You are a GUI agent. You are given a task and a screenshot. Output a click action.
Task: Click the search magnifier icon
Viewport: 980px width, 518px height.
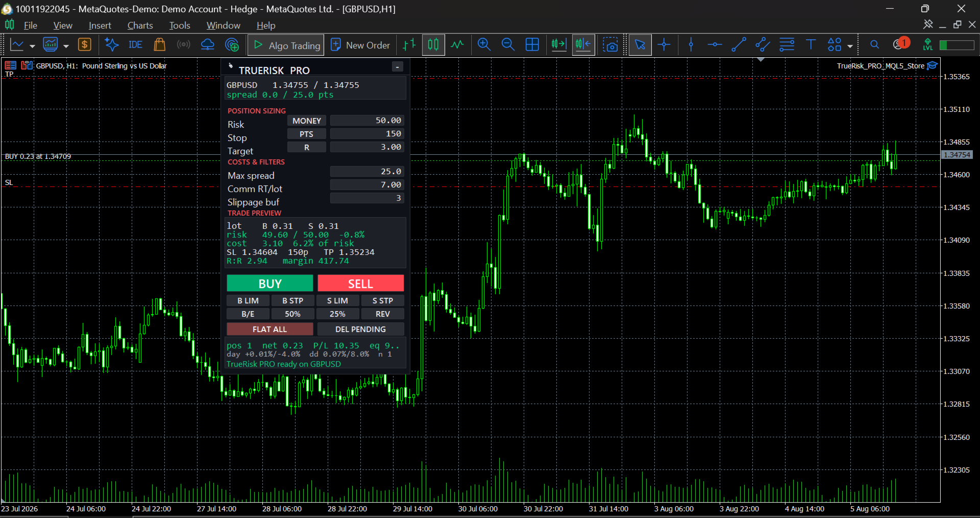click(874, 45)
